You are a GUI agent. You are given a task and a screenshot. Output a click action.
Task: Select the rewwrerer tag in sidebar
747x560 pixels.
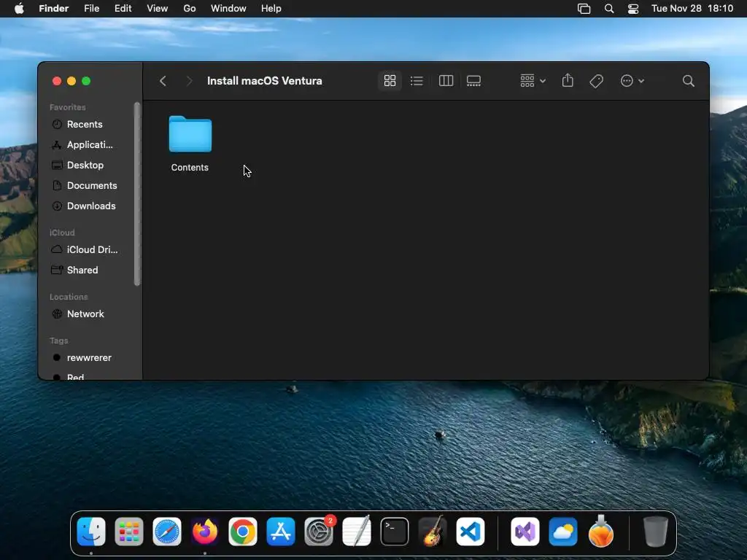86,357
